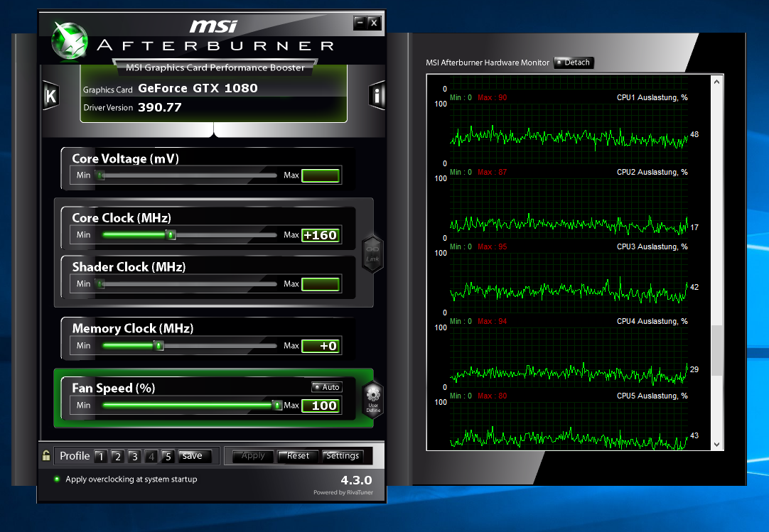Click the hardware monitor scroll down arrow
The image size is (769, 532).
point(716,444)
